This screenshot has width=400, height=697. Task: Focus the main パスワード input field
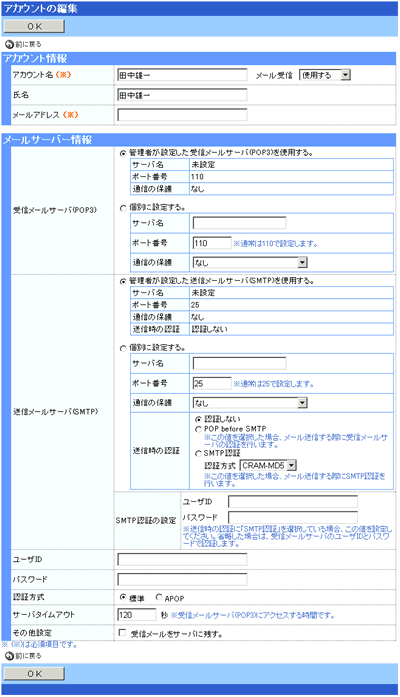pos(182,580)
